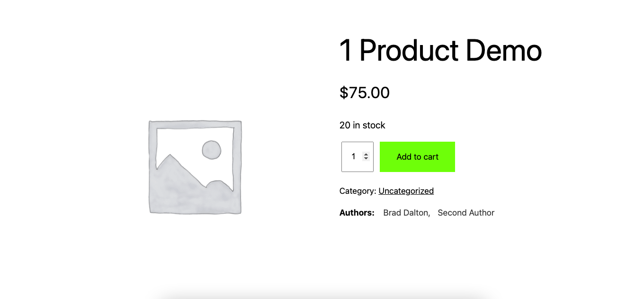644x299 pixels.
Task: Decrease quantity with the down arrow
Action: click(x=366, y=159)
